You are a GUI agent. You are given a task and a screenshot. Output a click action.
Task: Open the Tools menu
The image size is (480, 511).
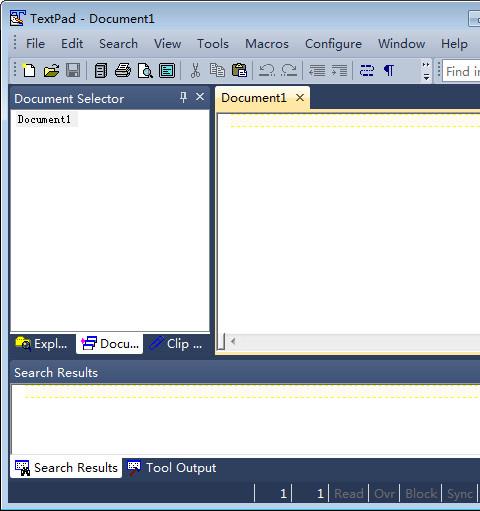tap(213, 44)
